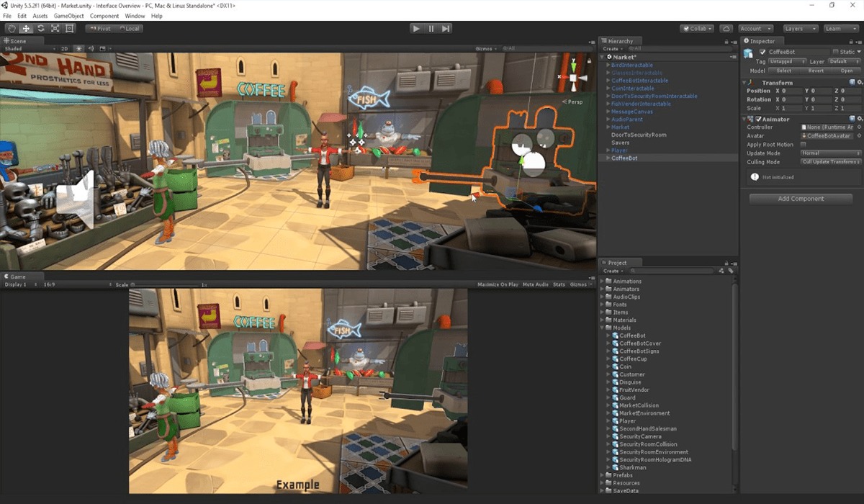Open the GameObject menu
Screen dimensions: 864x504
pyautogui.click(x=69, y=16)
